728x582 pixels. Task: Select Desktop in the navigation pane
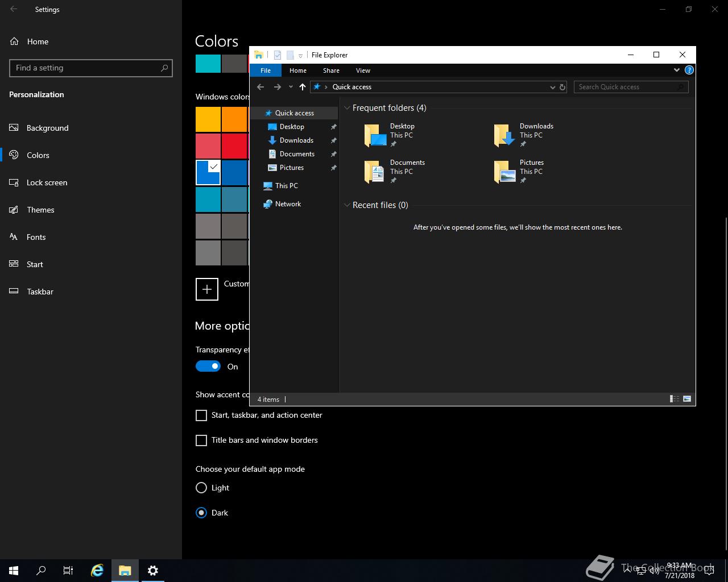coord(292,127)
